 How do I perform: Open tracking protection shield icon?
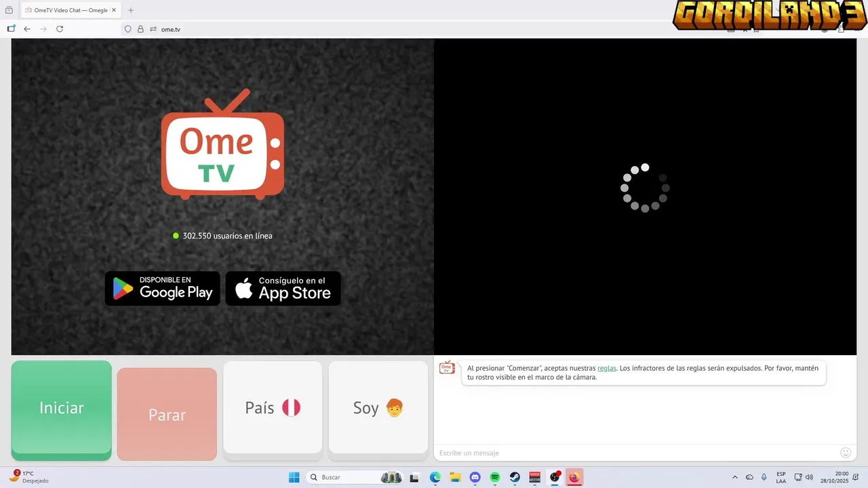click(127, 29)
